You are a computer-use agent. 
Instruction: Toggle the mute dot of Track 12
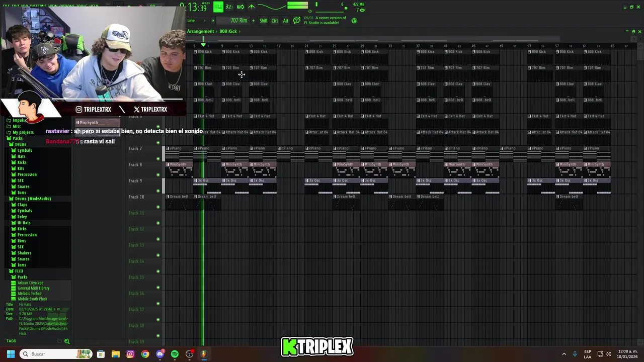[158, 239]
